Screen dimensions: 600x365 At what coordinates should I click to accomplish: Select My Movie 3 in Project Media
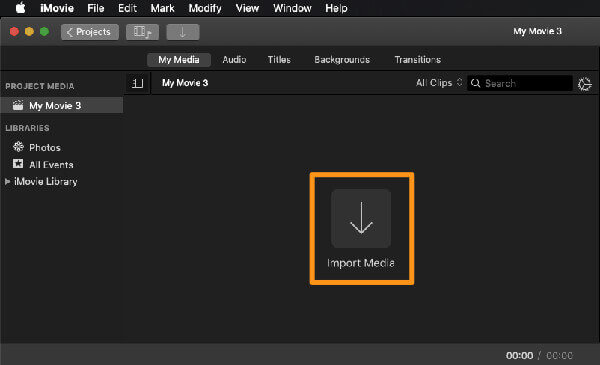(62, 105)
